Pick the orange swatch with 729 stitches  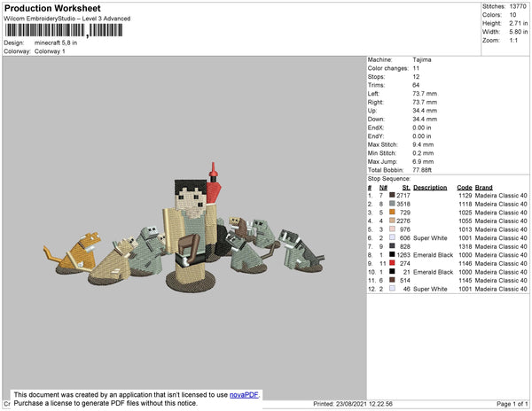coord(392,212)
